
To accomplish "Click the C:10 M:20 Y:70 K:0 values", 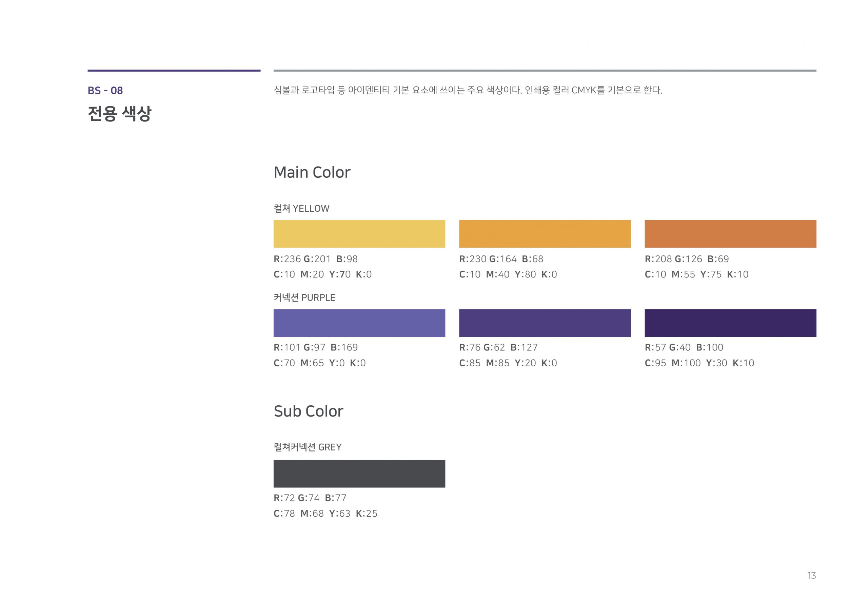I will pyautogui.click(x=322, y=274).
